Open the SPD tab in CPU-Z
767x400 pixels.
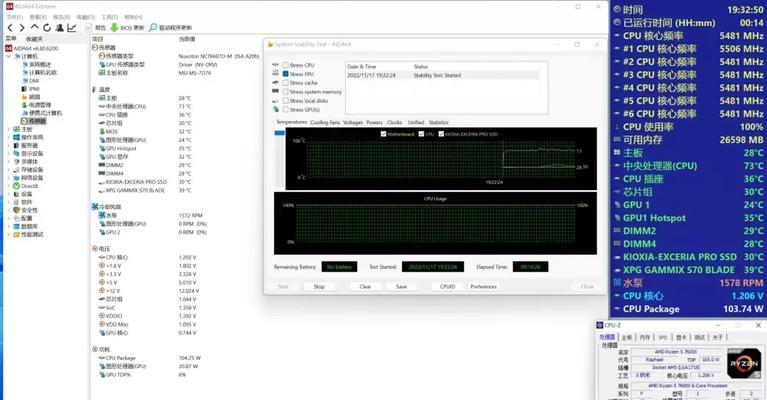click(x=663, y=337)
